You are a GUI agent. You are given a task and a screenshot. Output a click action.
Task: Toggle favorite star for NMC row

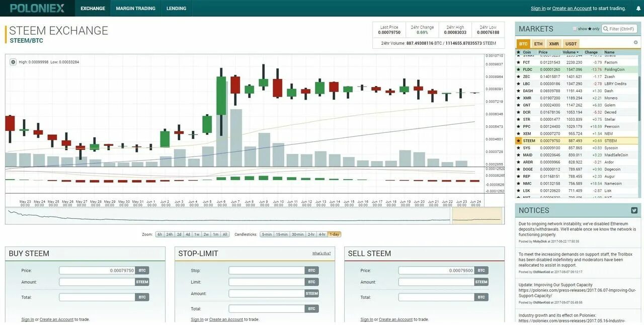pyautogui.click(x=519, y=184)
